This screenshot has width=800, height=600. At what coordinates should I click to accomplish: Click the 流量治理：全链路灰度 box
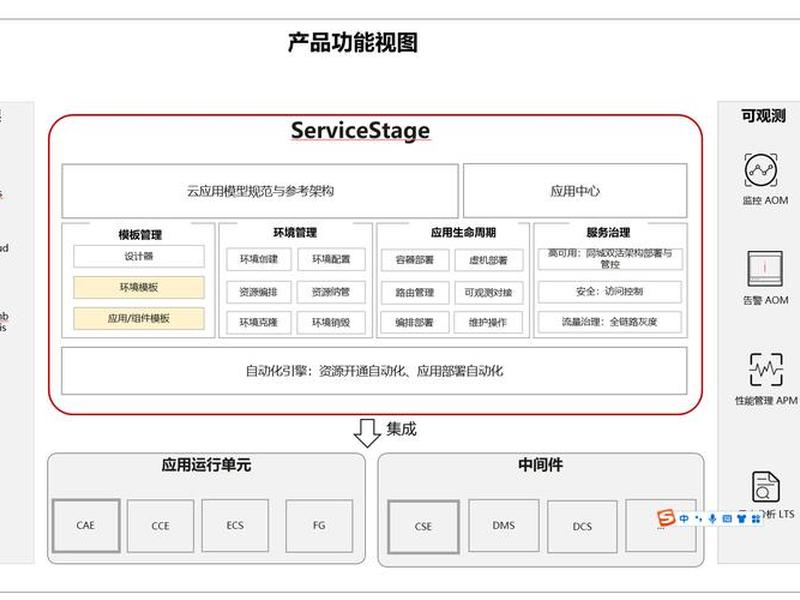[610, 322]
